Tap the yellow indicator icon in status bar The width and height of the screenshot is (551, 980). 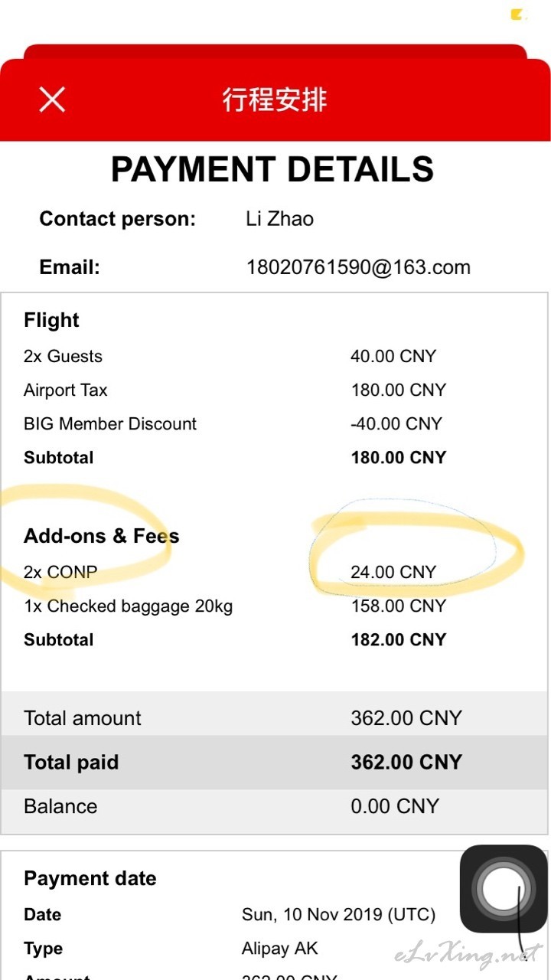518,15
